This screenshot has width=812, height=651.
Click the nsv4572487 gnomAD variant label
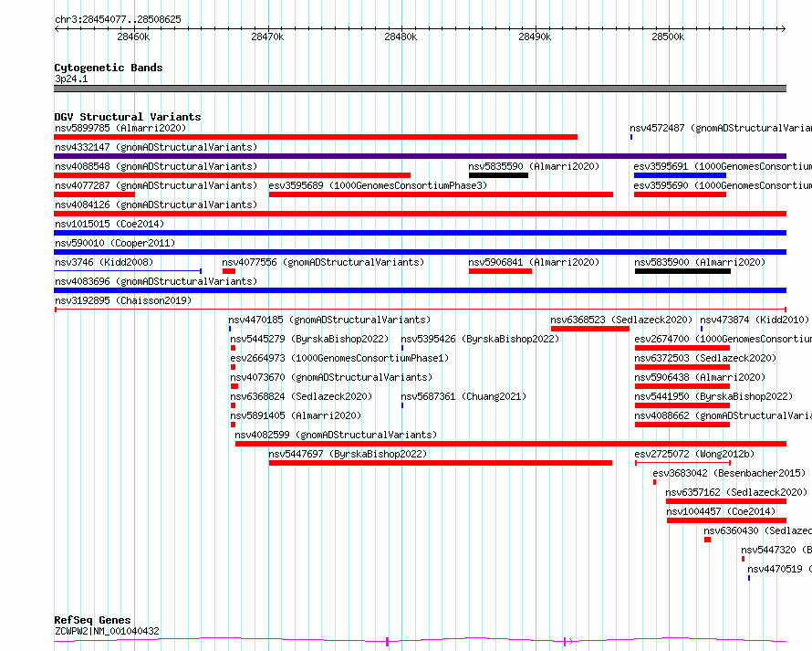pos(721,128)
